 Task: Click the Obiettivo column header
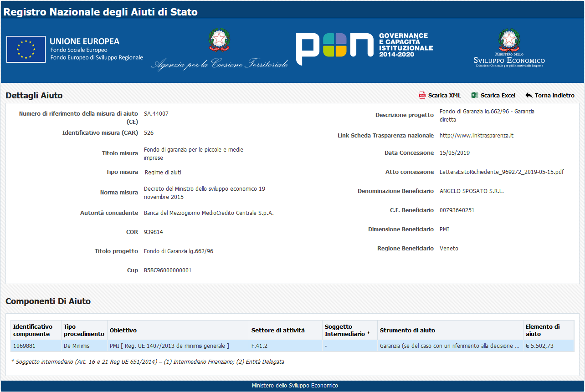[123, 330]
